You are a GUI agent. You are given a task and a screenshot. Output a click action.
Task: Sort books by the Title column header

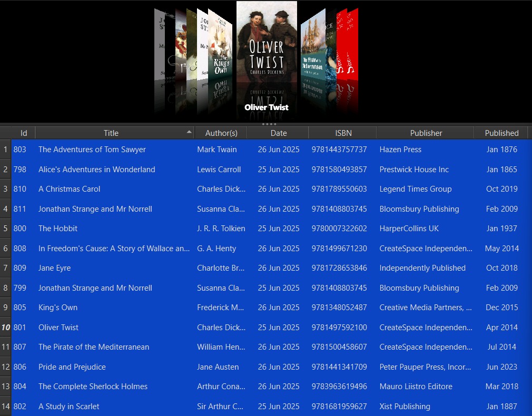[x=115, y=133]
